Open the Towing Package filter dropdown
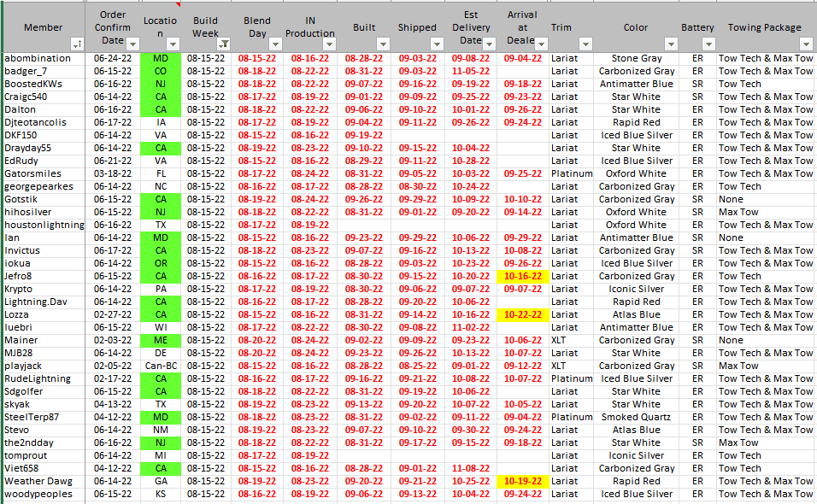817x504 pixels. tap(805, 44)
